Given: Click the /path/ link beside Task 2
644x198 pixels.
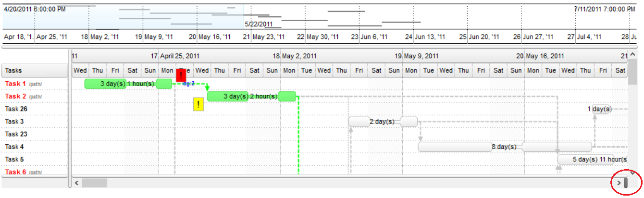Looking at the screenshot, I should pos(36,97).
